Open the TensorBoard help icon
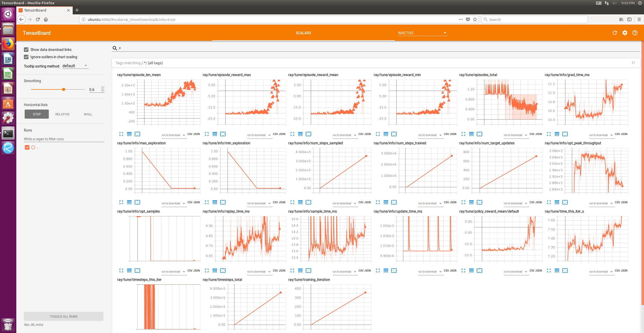644x333 pixels. [635, 33]
